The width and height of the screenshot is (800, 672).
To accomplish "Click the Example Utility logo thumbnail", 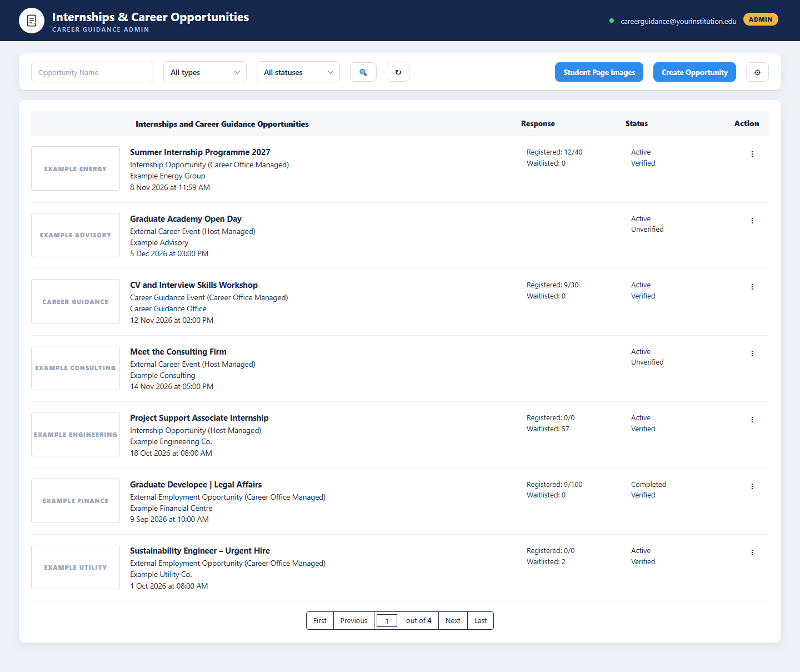I will click(76, 567).
